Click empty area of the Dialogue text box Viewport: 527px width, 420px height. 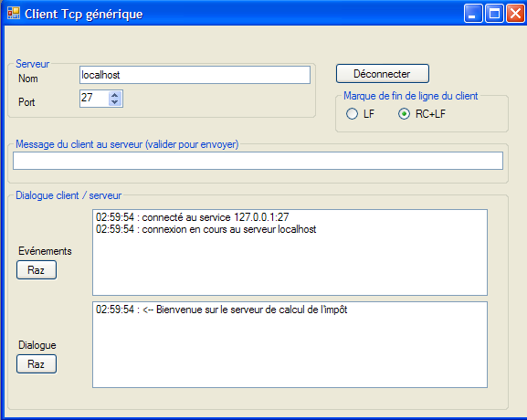[x=290, y=352]
